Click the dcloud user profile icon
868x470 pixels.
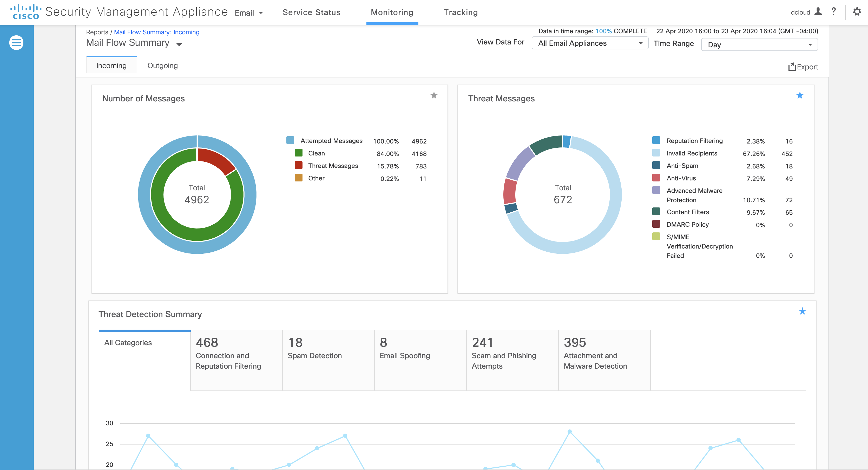[x=818, y=12]
